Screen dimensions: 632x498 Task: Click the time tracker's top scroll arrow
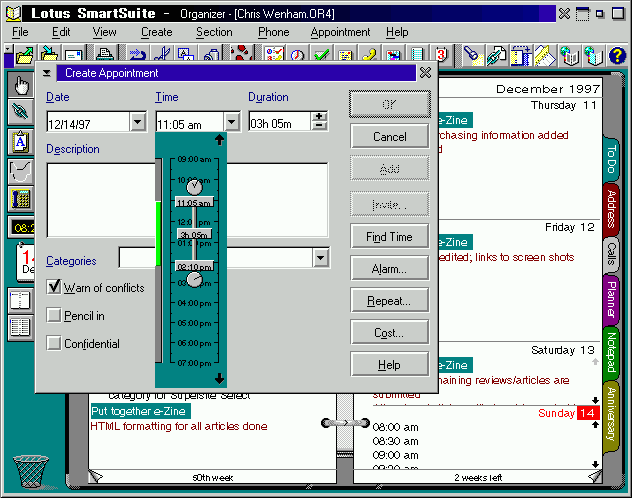pyautogui.click(x=219, y=140)
